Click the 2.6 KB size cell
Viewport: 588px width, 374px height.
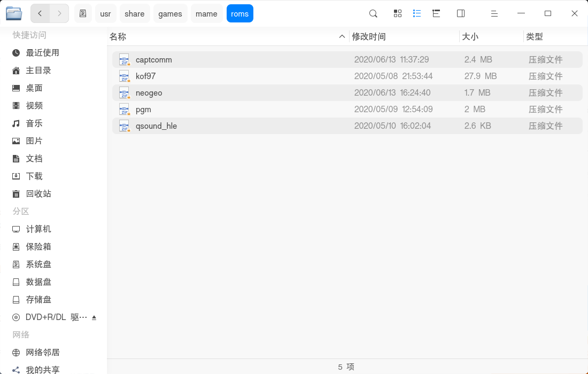pos(477,126)
